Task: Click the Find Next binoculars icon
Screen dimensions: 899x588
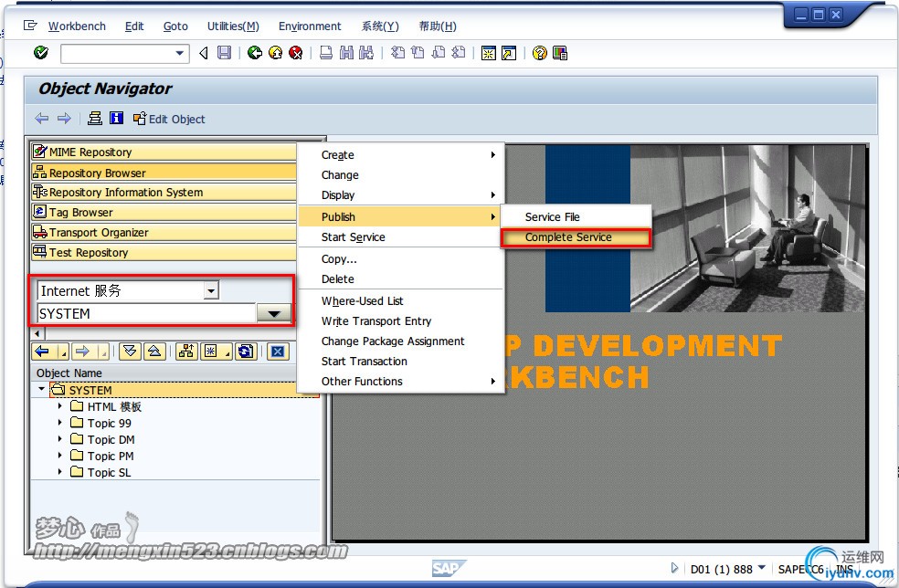Action: pyautogui.click(x=366, y=53)
